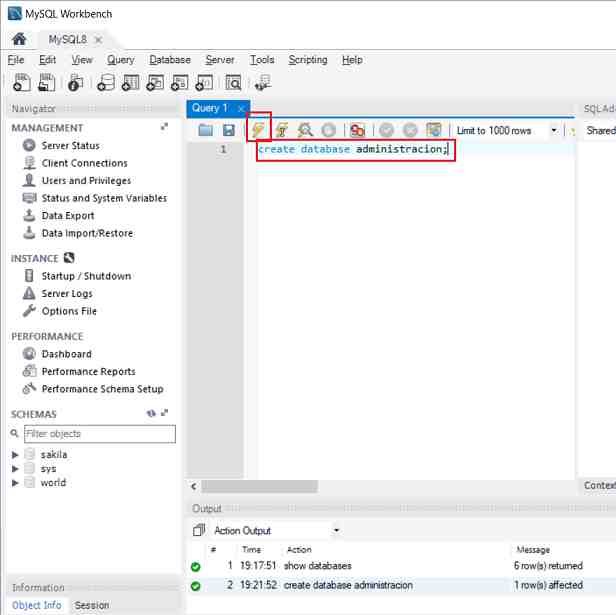
Task: Open the Performance Dashboard
Action: (66, 354)
